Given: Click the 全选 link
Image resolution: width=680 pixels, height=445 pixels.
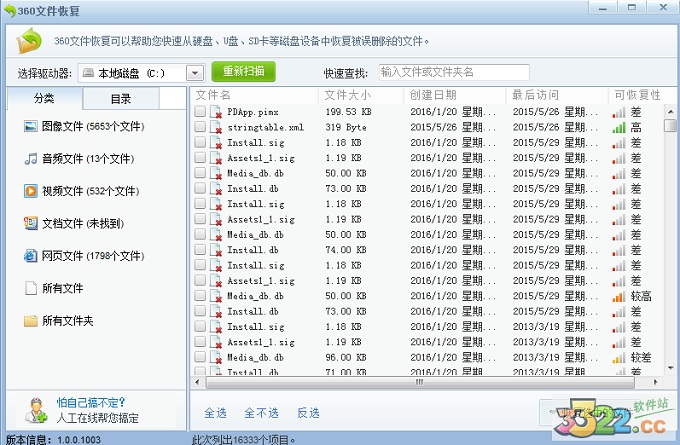Looking at the screenshot, I should 216,413.
